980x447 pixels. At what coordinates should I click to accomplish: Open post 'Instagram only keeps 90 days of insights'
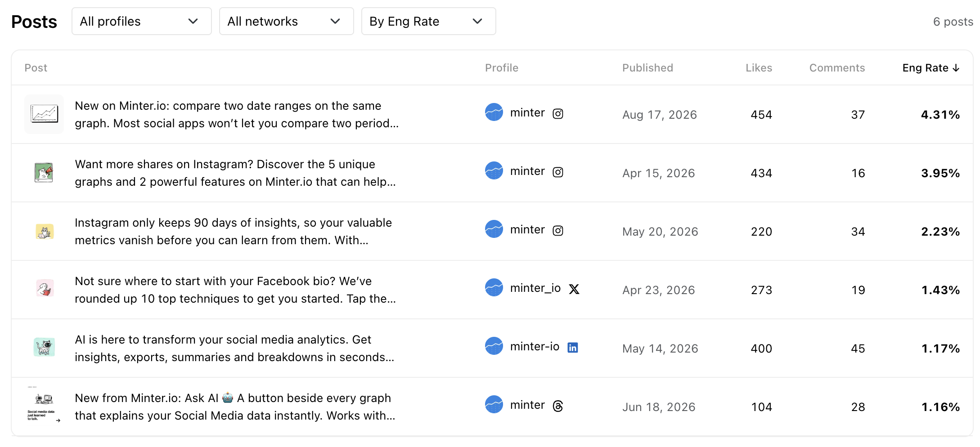click(x=233, y=231)
